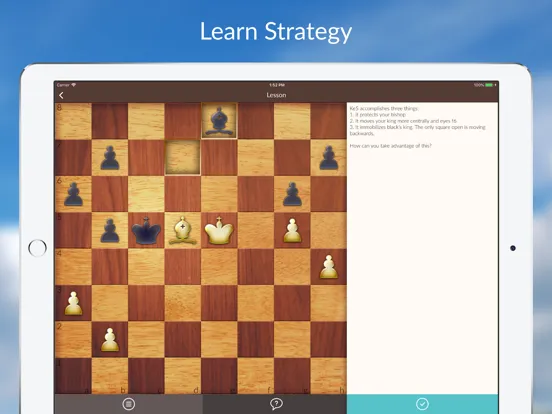Click the highlighted empty d7 square

(183, 157)
